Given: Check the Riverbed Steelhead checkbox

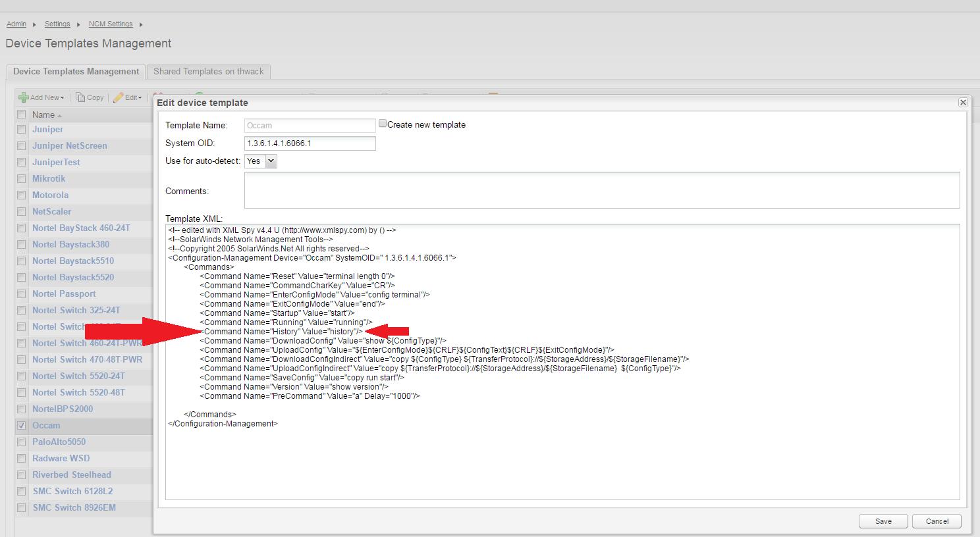Looking at the screenshot, I should pyautogui.click(x=22, y=475).
